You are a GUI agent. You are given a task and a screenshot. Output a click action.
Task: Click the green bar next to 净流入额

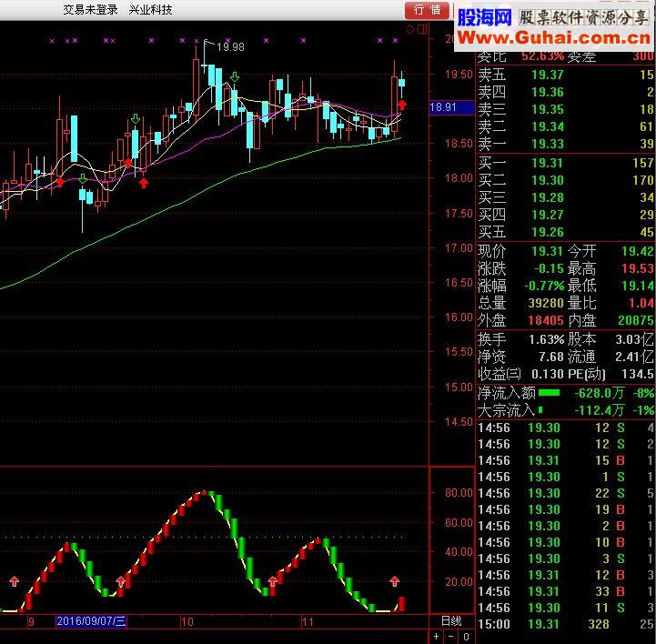(549, 393)
